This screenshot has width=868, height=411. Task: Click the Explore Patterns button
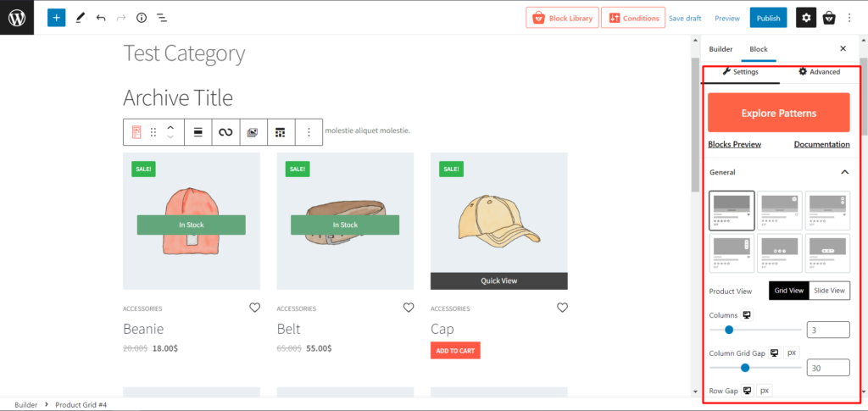coord(779,113)
